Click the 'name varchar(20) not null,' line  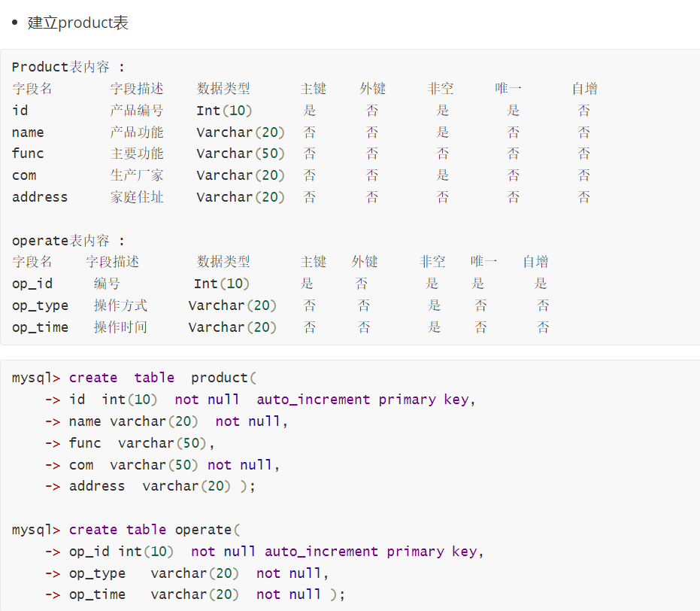click(x=166, y=421)
